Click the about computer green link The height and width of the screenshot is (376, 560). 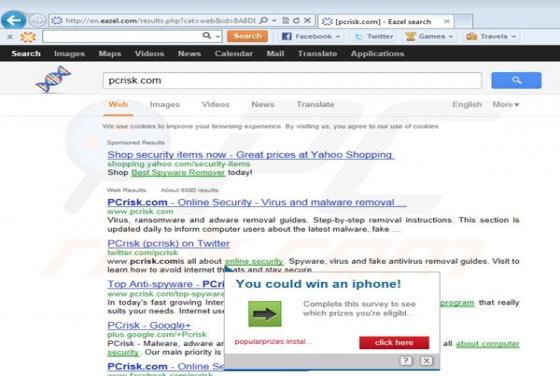pyautogui.click(x=488, y=344)
